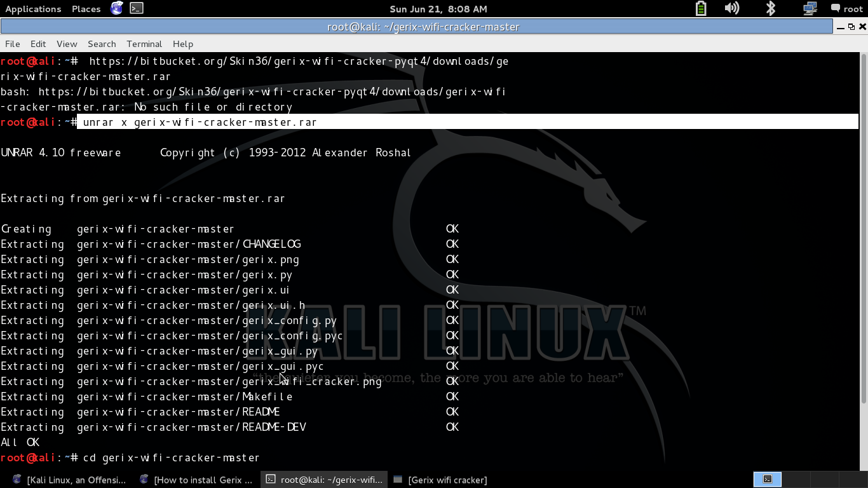The width and height of the screenshot is (868, 488).
Task: Click the gerix_wifi_cracker.png file path
Action: click(x=229, y=381)
